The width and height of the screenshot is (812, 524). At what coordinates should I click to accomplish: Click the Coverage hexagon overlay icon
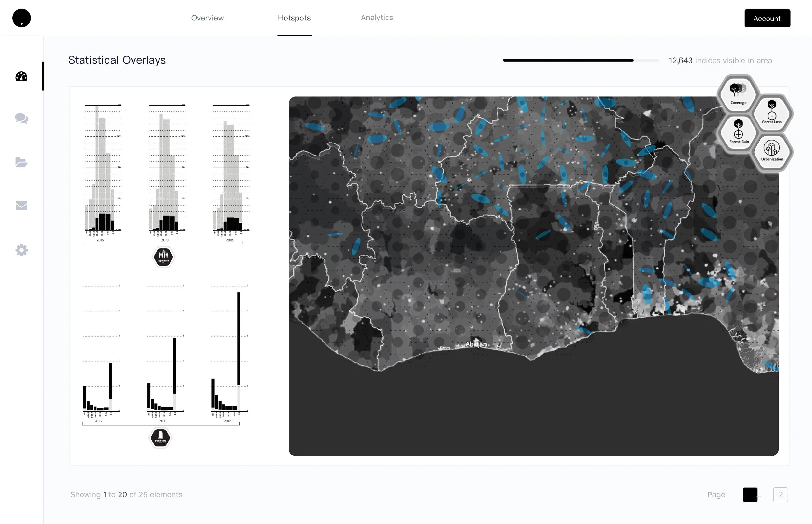[738, 94]
